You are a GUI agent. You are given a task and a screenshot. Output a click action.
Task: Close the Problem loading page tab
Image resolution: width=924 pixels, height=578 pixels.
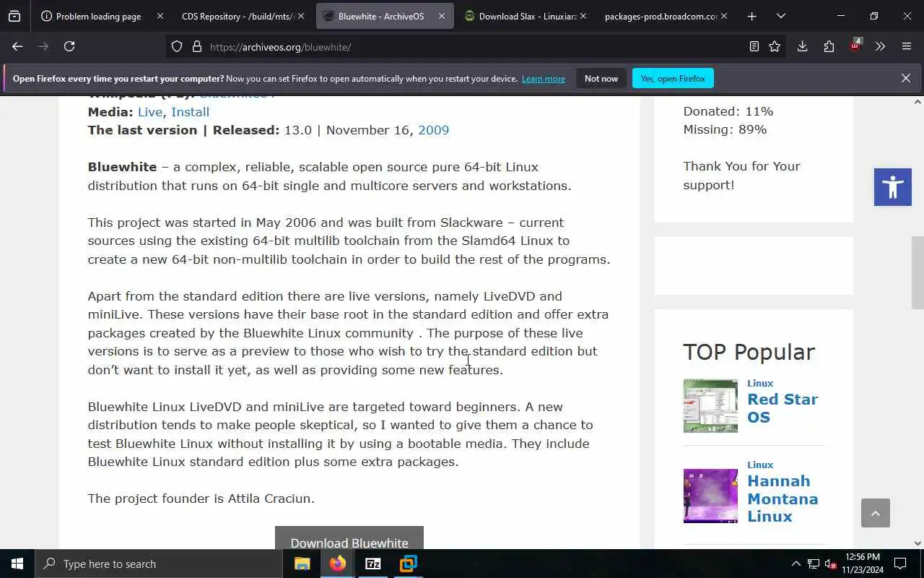pos(160,16)
